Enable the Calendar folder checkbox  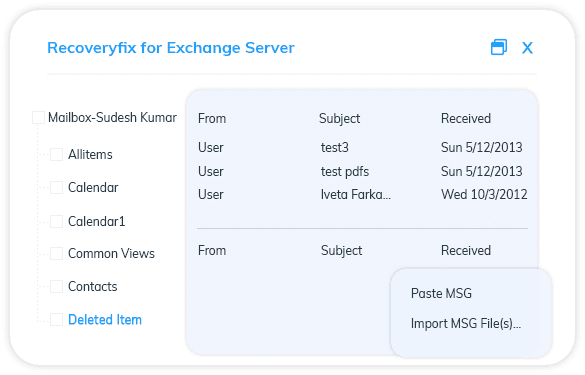coord(56,187)
